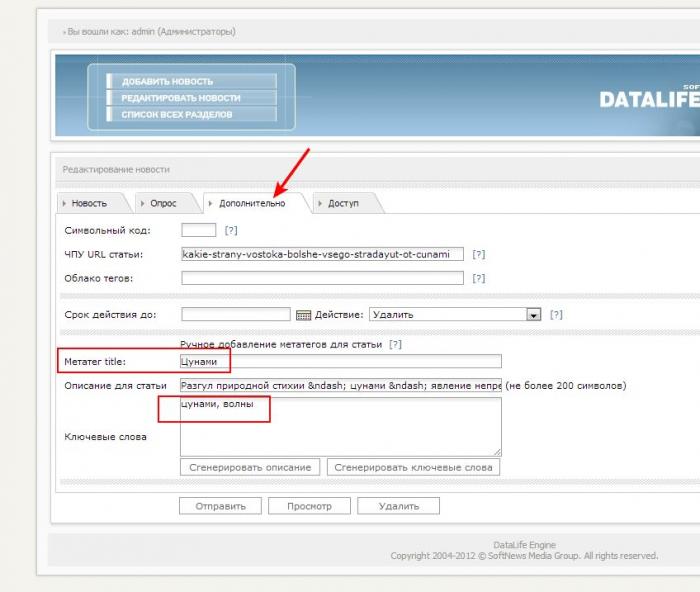Click the Вы вошли как: admin text
This screenshot has height=592, width=700.
(x=151, y=32)
